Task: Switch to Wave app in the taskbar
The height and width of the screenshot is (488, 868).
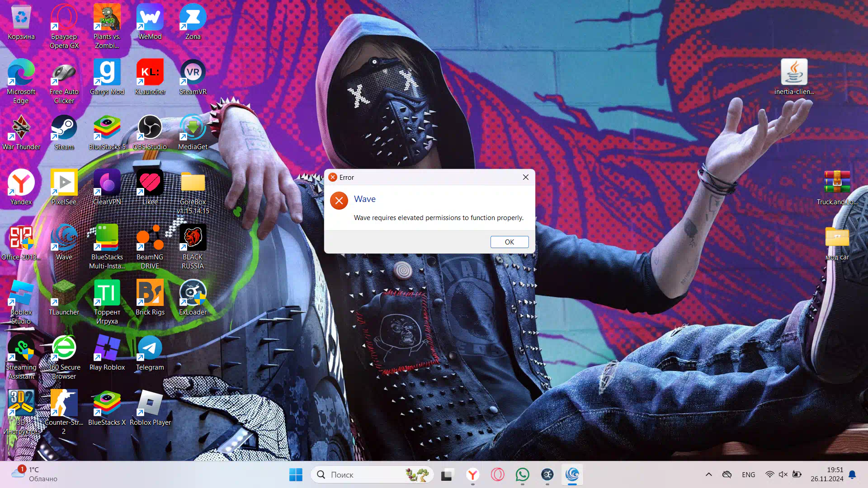Action: [x=572, y=474]
